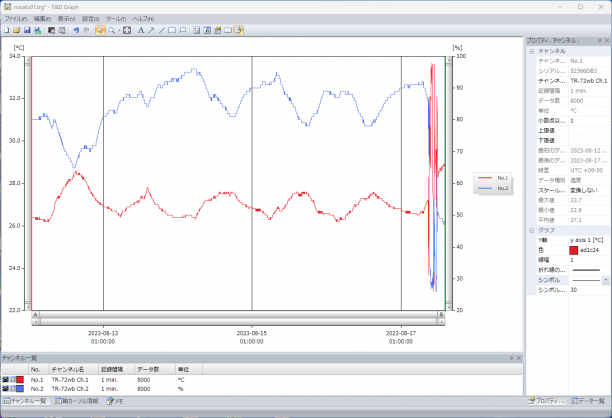Image resolution: width=612 pixels, height=418 pixels.
Task: Open the ツール(T) menu
Action: 116,19
